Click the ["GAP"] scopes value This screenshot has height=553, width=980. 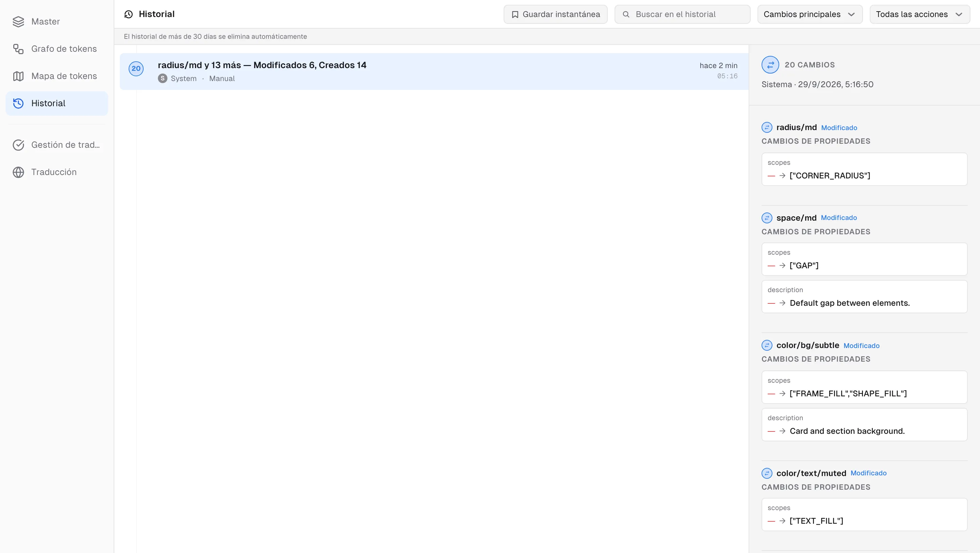pos(804,265)
